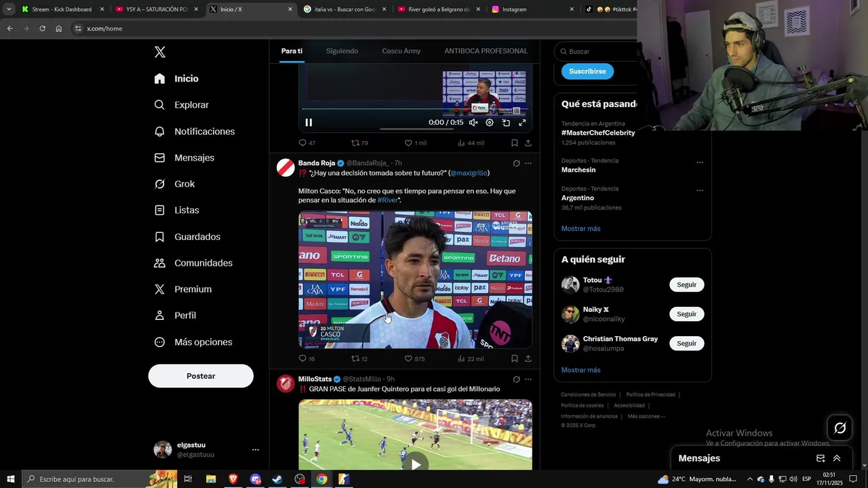The image size is (868, 488).
Task: Open more options on MilloStats post
Action: pos(528,379)
